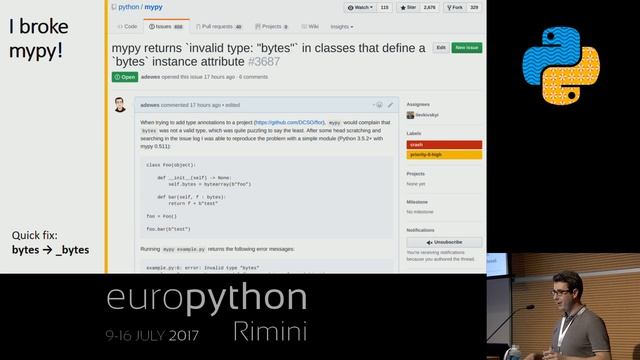
Task: View the fork count 329
Action: point(474,7)
